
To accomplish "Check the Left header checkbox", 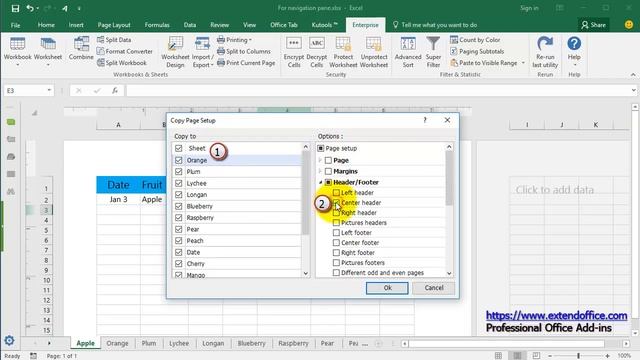I will [336, 192].
